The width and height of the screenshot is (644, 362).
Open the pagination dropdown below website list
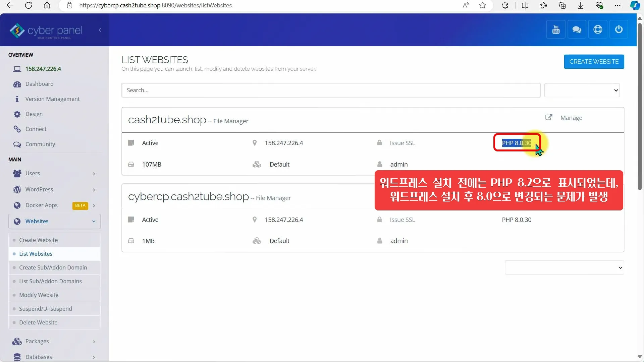564,267
